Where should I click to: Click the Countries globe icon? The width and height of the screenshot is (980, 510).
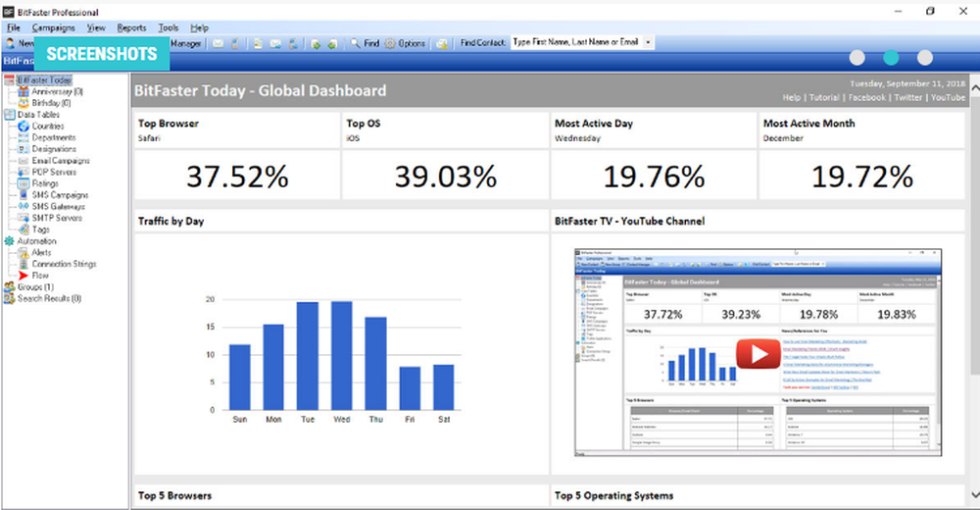[x=24, y=126]
